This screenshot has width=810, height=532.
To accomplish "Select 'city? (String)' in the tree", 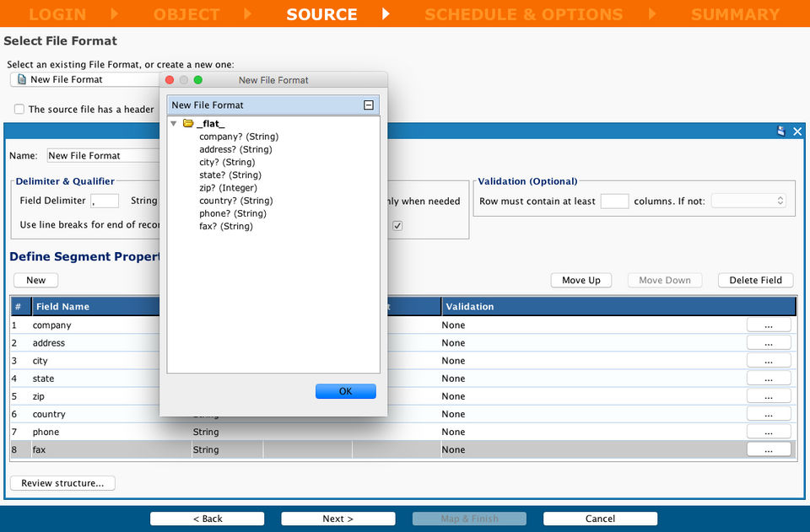I will [x=227, y=162].
